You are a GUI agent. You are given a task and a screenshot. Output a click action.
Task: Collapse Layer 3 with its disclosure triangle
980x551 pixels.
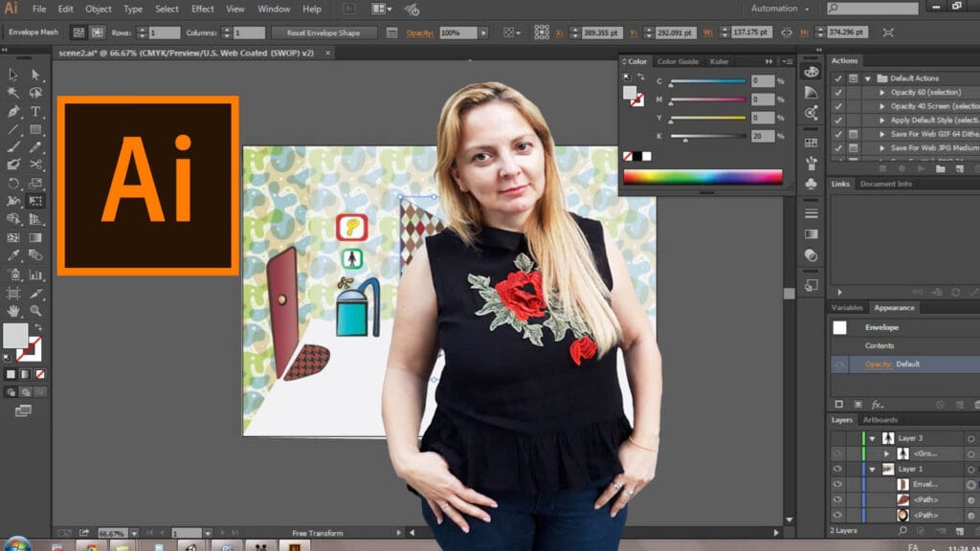click(x=872, y=438)
